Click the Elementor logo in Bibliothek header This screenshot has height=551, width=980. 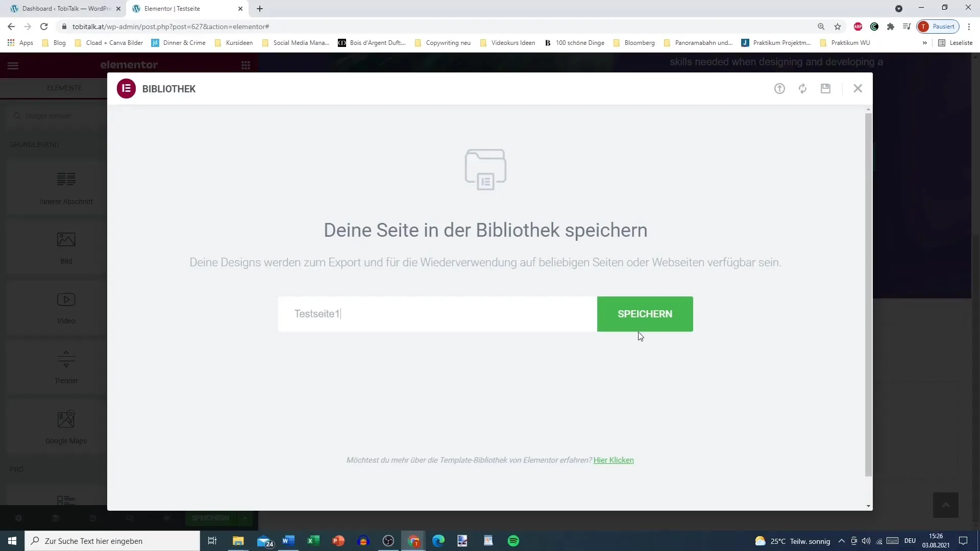tap(126, 89)
